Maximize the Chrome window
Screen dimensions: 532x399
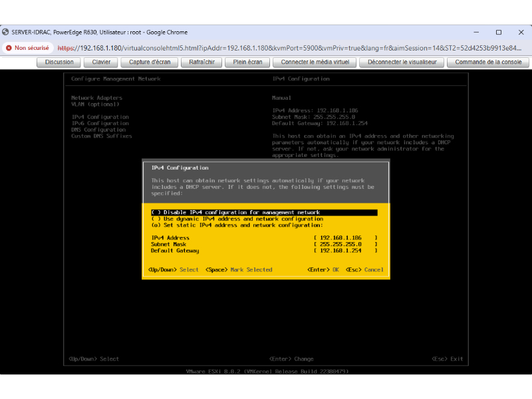(498, 32)
